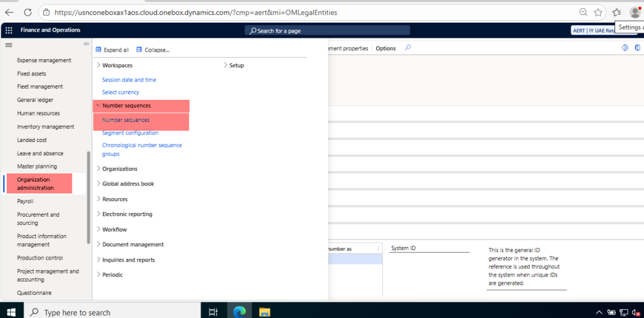Viewport: 644px width, 318px height.
Task: Open File Explorer from the taskbar
Action: coord(265,312)
